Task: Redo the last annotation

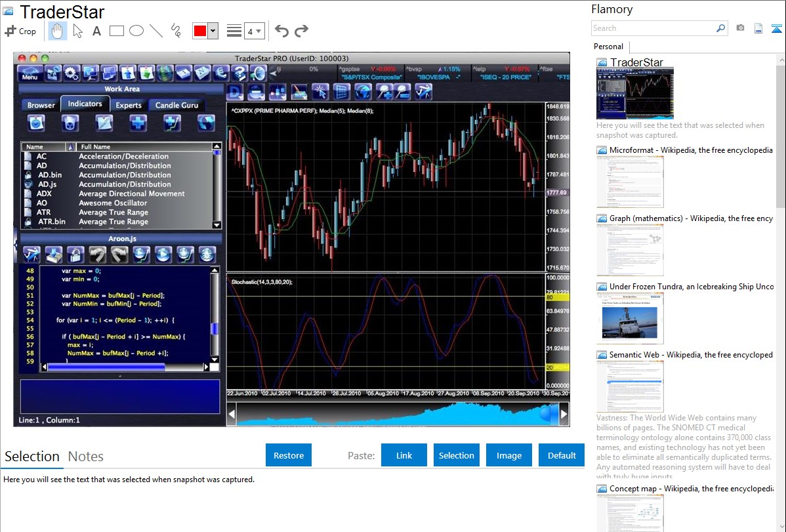Action: click(301, 31)
